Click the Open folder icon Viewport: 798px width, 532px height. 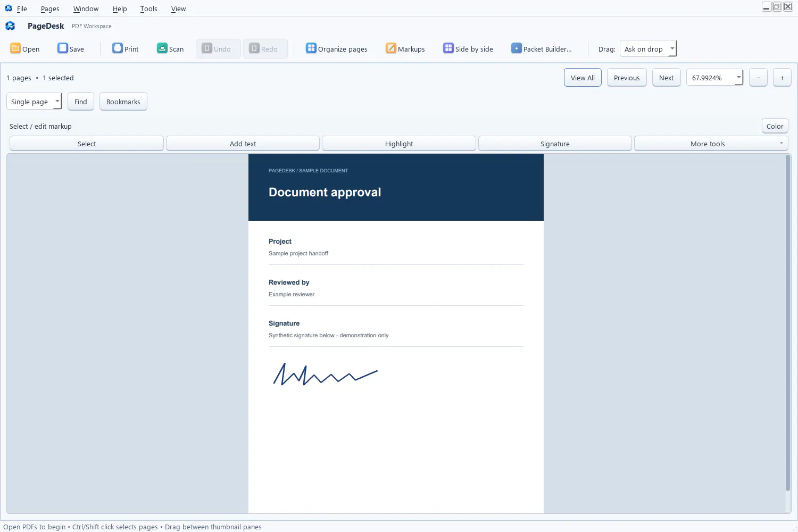point(15,48)
